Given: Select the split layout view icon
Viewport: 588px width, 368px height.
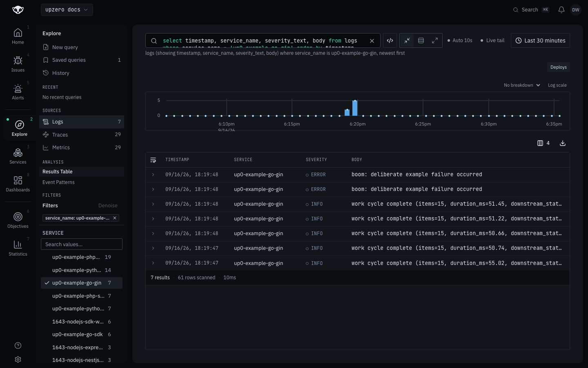Looking at the screenshot, I should pos(421,40).
